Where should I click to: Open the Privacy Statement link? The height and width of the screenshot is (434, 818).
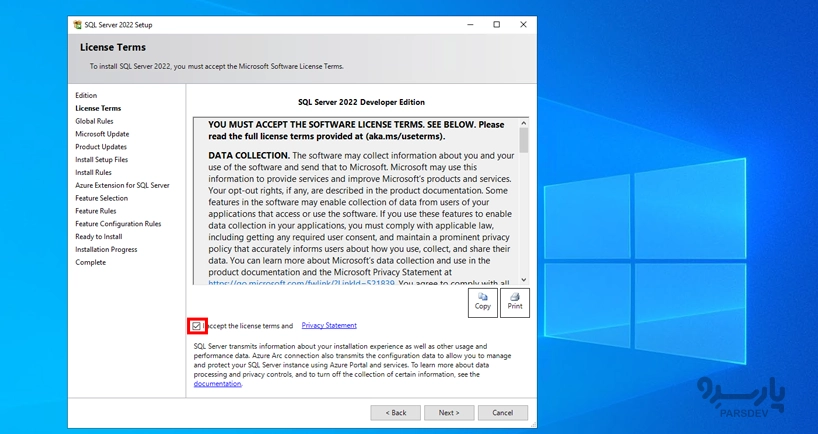pyautogui.click(x=328, y=326)
